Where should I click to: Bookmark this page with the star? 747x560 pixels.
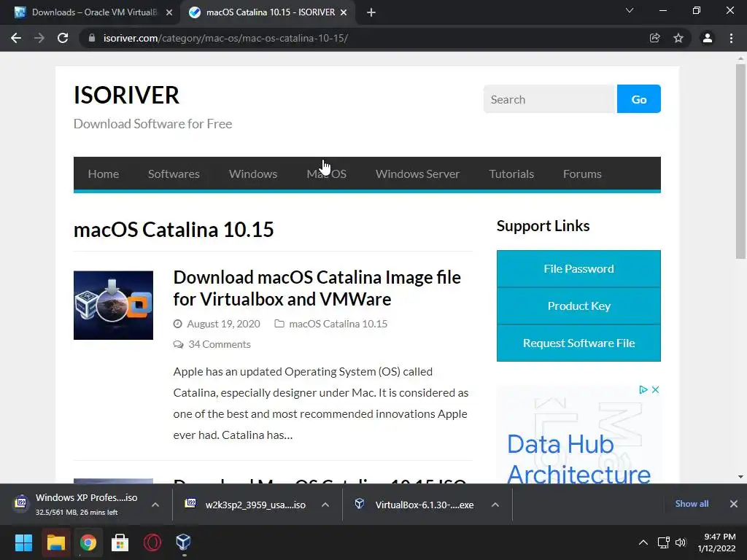[678, 38]
